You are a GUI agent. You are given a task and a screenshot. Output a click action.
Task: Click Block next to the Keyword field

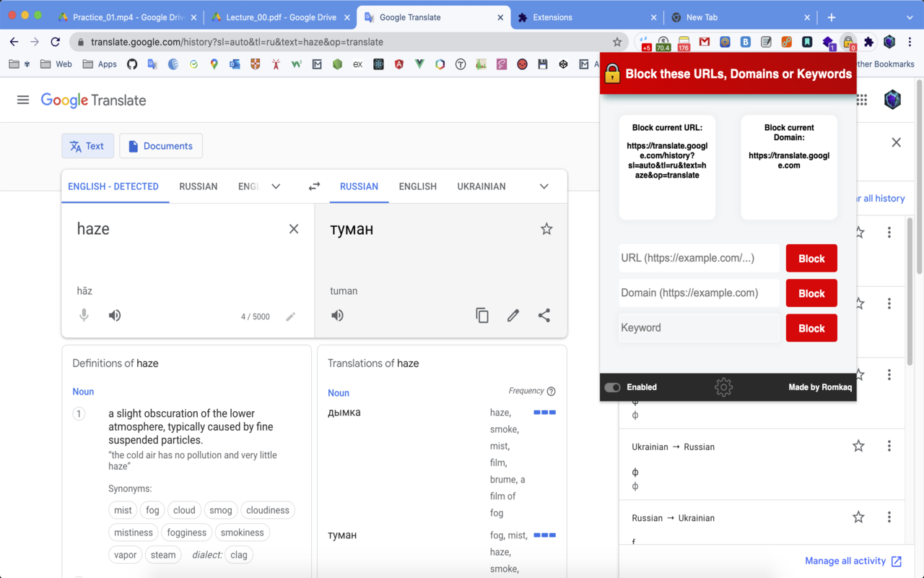click(811, 327)
